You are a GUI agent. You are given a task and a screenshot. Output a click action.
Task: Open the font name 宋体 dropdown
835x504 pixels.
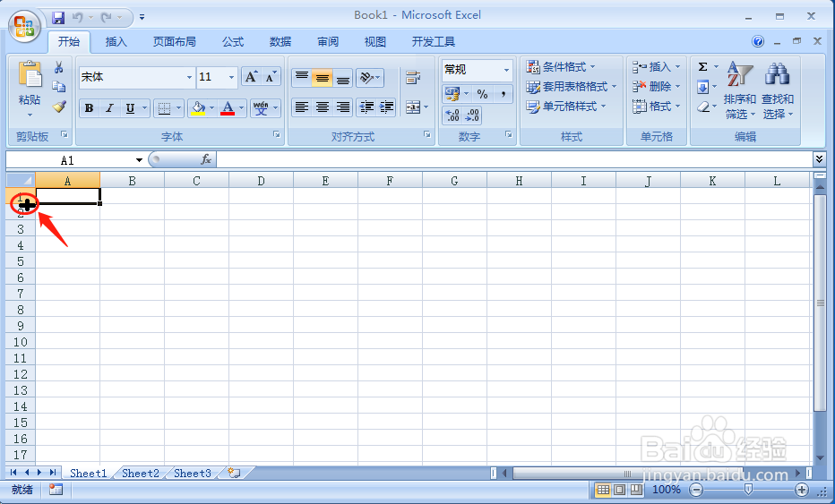click(x=188, y=78)
